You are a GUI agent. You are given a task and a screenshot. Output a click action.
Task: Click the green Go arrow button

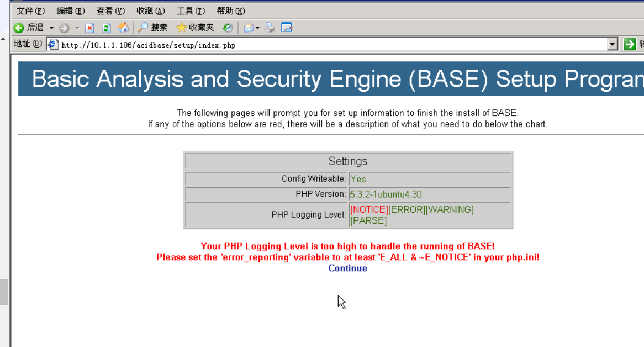tap(629, 44)
